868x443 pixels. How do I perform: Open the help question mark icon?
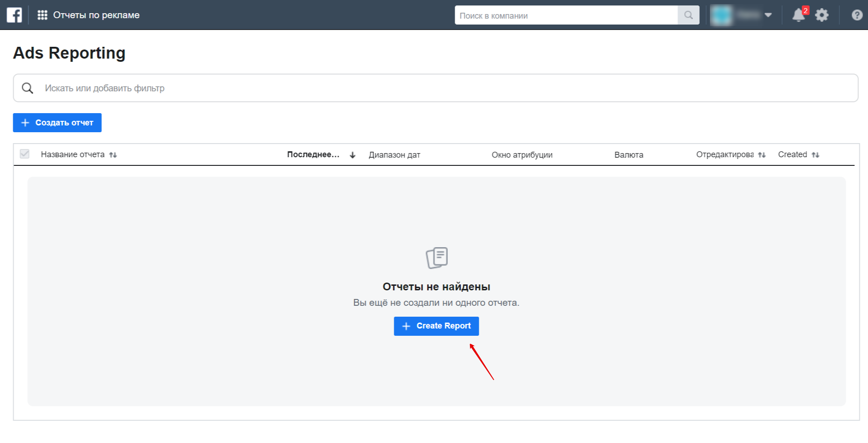(x=857, y=15)
